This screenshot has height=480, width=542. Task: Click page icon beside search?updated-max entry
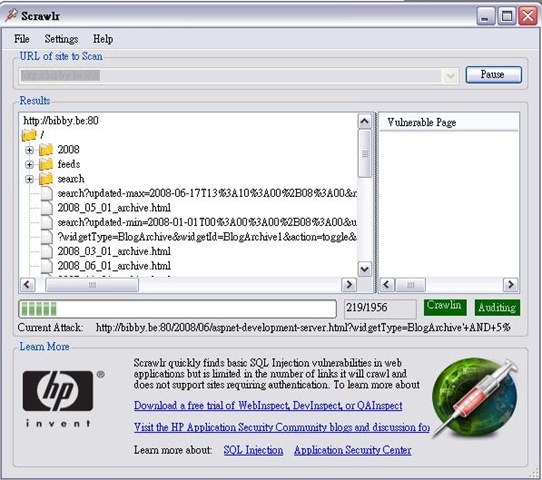tap(47, 193)
